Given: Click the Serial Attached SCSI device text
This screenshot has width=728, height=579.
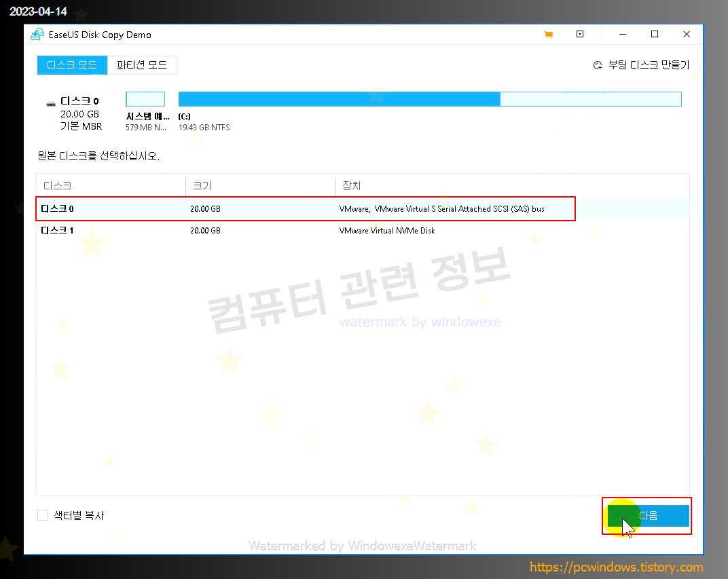Looking at the screenshot, I should 441,209.
